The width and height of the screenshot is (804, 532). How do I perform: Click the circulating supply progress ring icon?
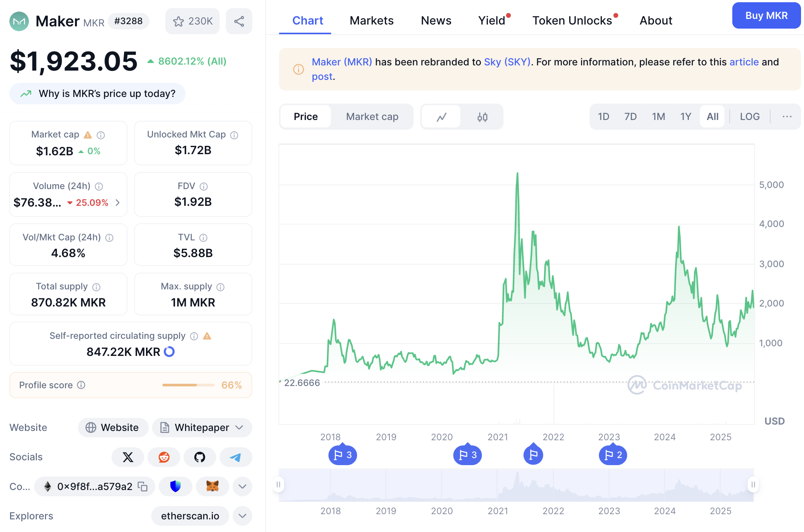pos(169,351)
